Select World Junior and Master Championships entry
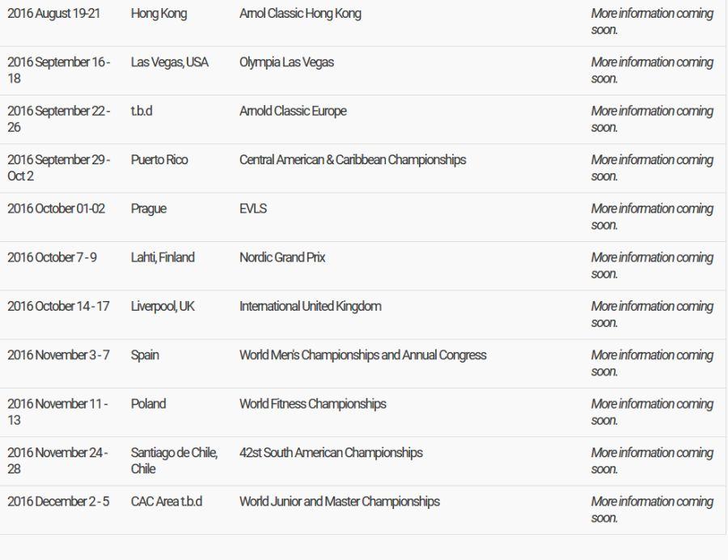Viewport: 728px width, 560px height. (340, 501)
